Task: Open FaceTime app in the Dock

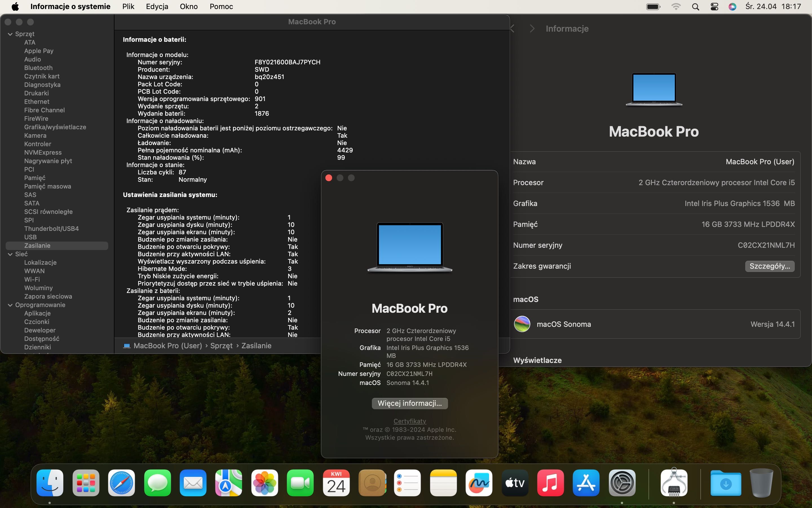Action: click(300, 483)
